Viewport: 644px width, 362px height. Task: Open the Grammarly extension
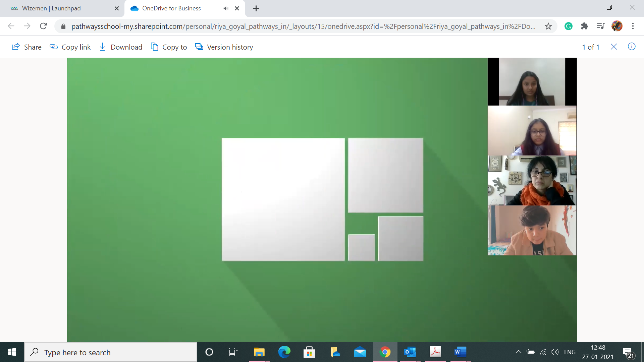[569, 26]
